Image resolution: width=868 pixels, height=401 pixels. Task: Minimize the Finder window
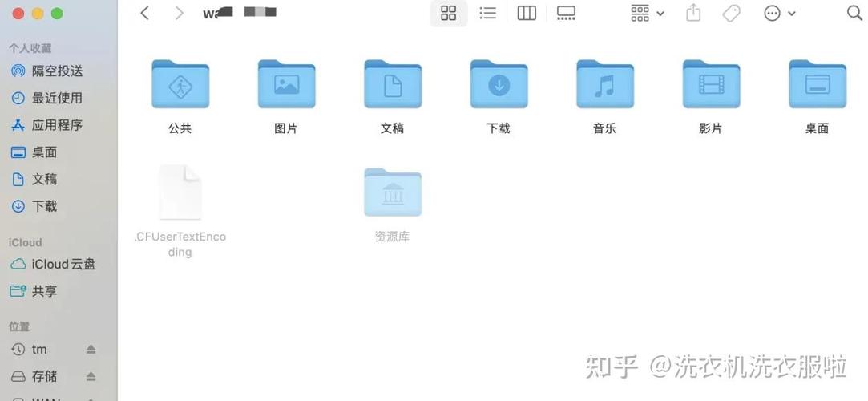[38, 14]
